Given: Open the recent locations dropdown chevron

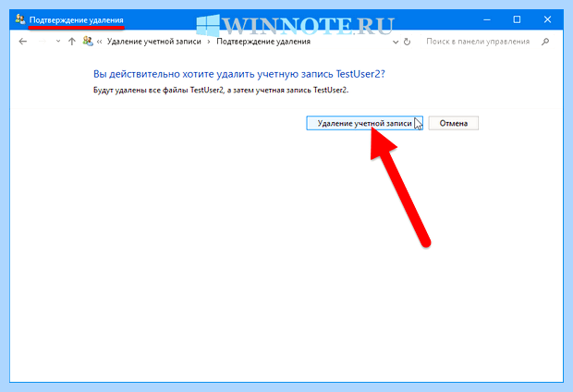Looking at the screenshot, I should (x=58, y=42).
